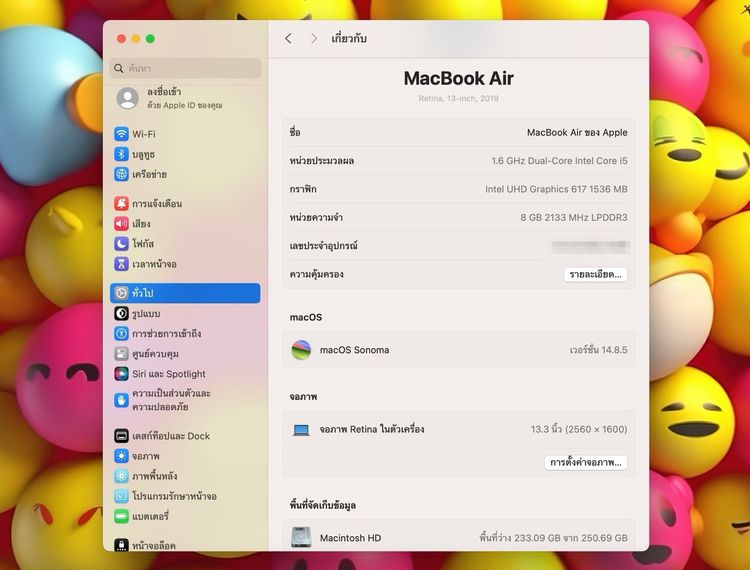
Task: Go back with the left chevron
Action: [x=288, y=38]
